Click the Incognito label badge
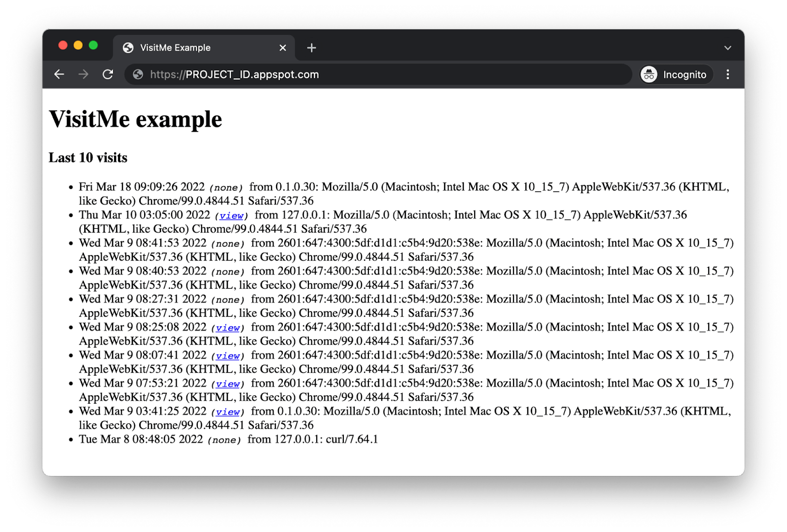Image resolution: width=787 pixels, height=532 pixels. click(x=684, y=74)
